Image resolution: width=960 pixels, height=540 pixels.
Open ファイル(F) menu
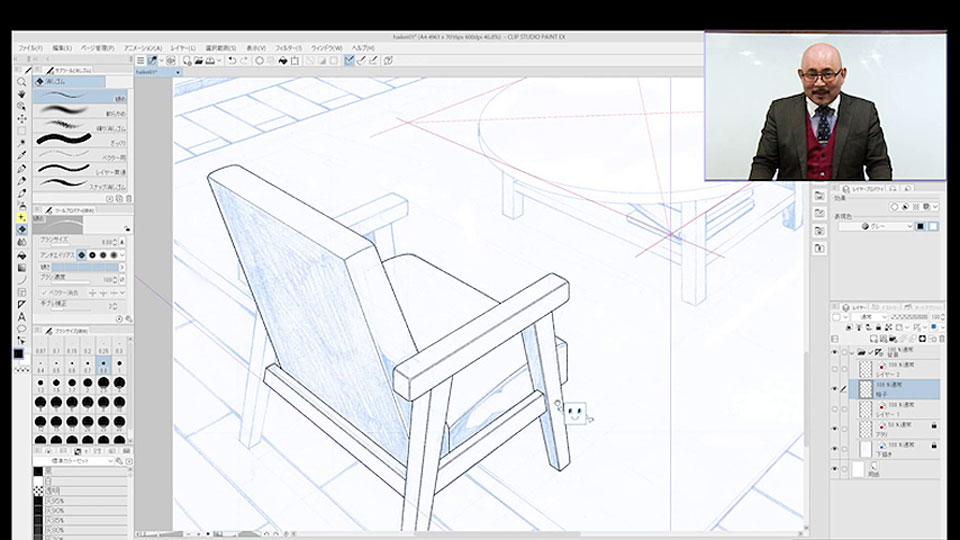[30, 48]
